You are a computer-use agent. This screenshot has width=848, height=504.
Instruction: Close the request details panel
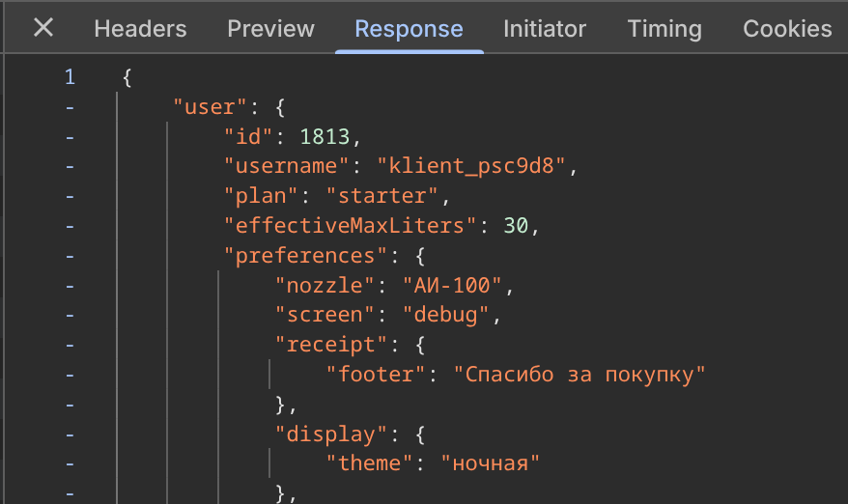pos(43,28)
